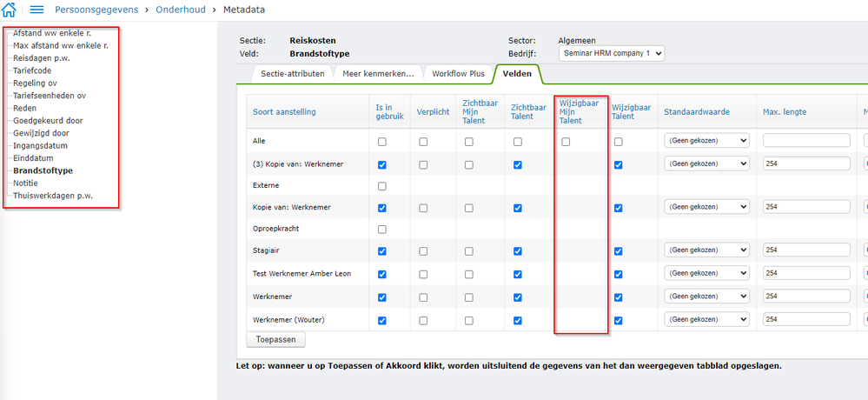This screenshot has width=868, height=400.
Task: Open Standaardwaarde dropdown for Stagiair row
Action: 706,251
